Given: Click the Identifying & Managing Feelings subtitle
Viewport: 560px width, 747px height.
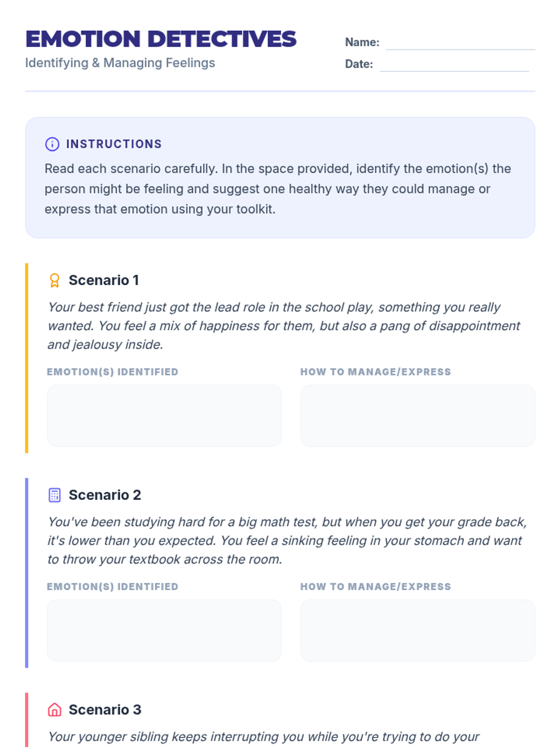Looking at the screenshot, I should 120,63.
